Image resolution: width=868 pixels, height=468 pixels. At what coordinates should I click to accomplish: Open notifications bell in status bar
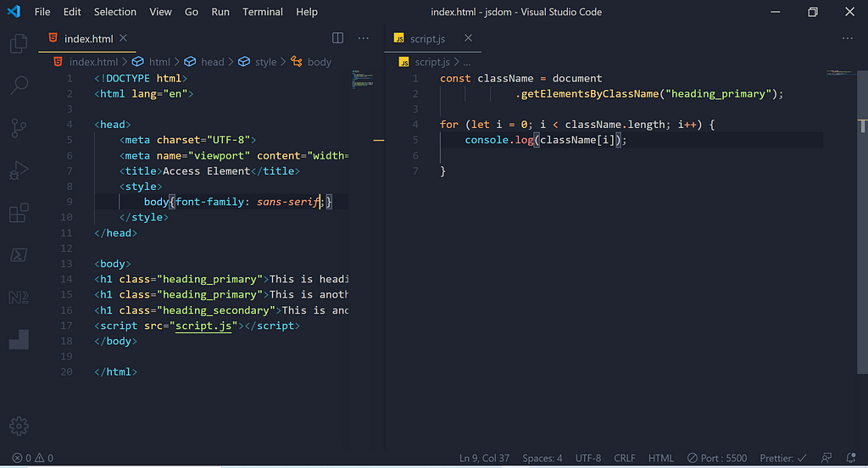point(851,458)
